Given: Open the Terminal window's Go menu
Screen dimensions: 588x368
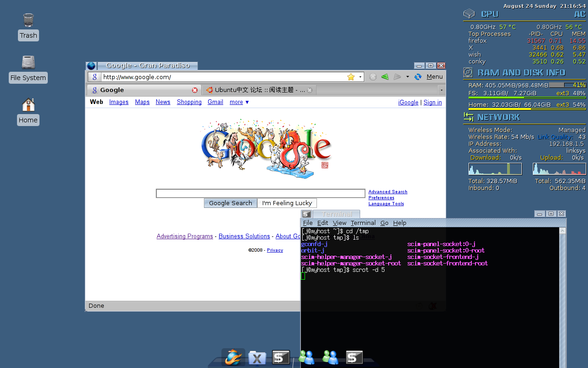Looking at the screenshot, I should [x=384, y=223].
